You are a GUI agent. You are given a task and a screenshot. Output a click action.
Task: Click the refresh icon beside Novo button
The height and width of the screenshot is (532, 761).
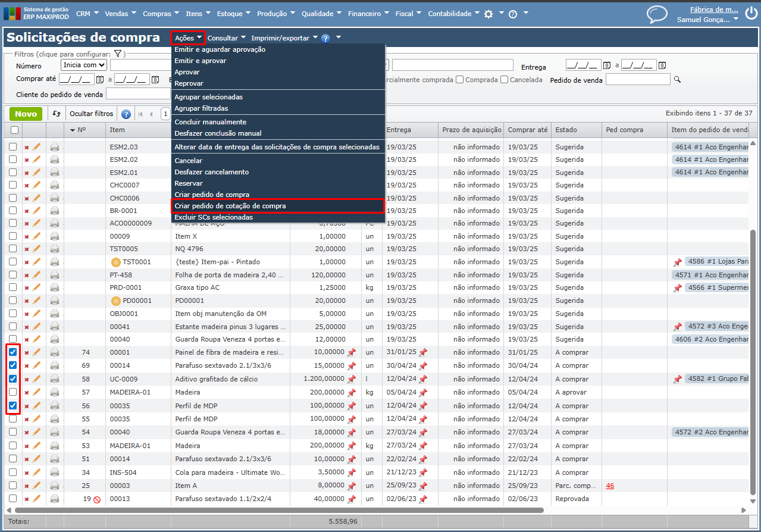click(57, 114)
